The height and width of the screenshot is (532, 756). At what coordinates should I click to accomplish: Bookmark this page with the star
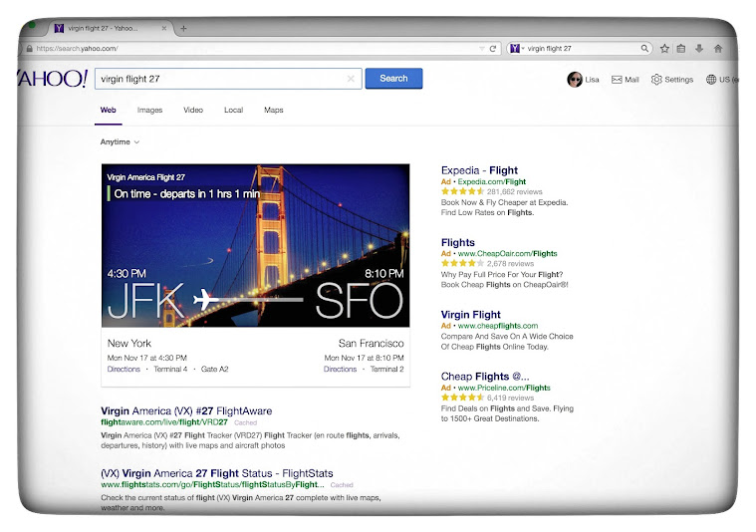point(664,48)
